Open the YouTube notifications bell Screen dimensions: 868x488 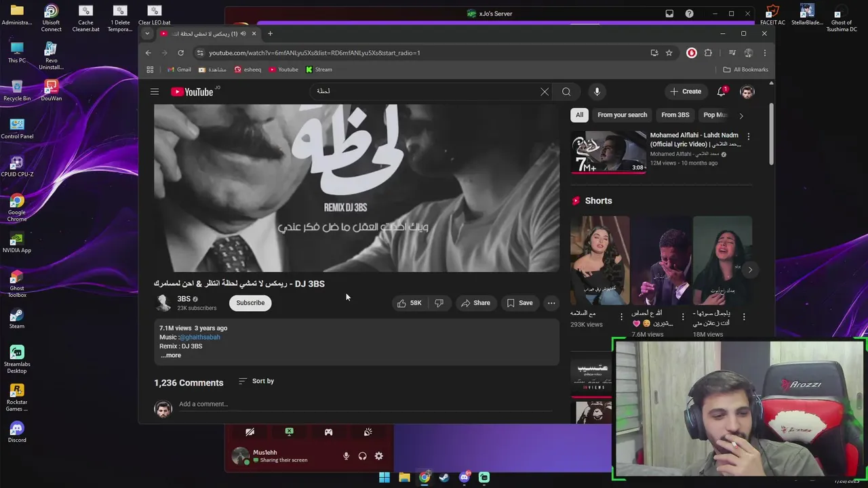point(722,91)
